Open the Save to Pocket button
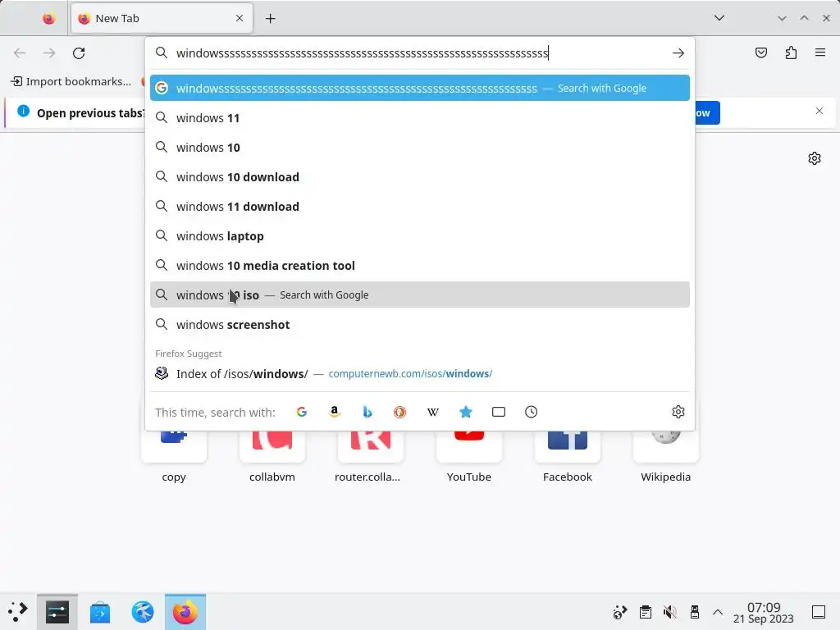 click(x=761, y=52)
